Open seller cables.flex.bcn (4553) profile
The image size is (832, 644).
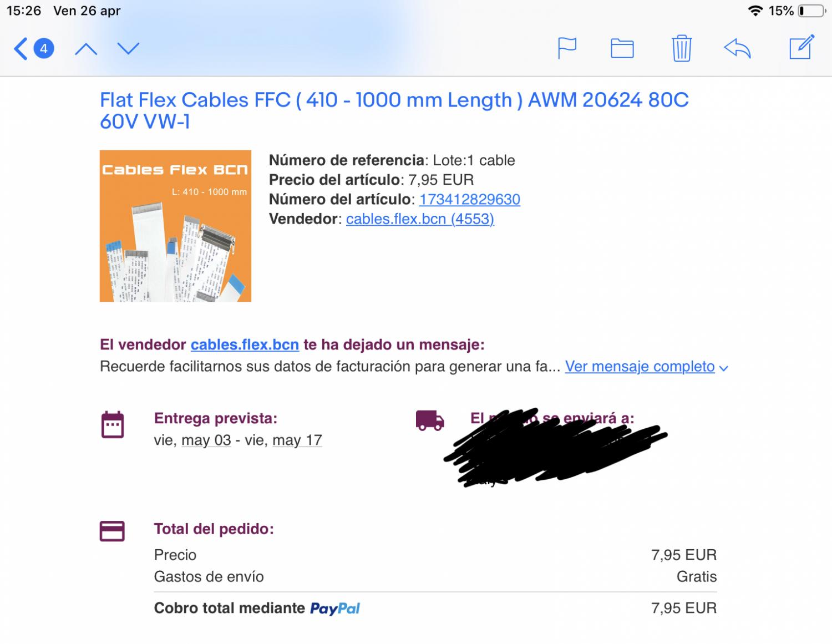click(420, 219)
